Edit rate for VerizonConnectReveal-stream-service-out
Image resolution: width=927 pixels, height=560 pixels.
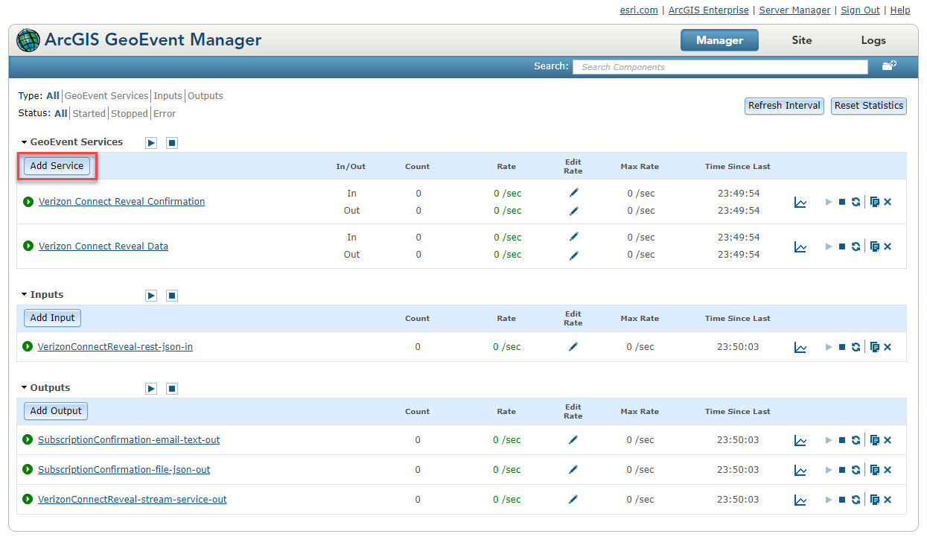(573, 499)
